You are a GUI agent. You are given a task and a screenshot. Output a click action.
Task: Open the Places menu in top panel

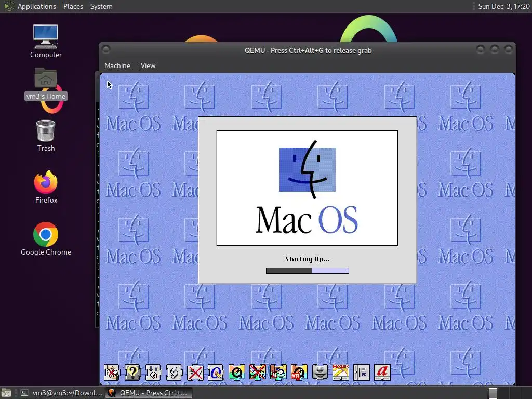point(73,6)
